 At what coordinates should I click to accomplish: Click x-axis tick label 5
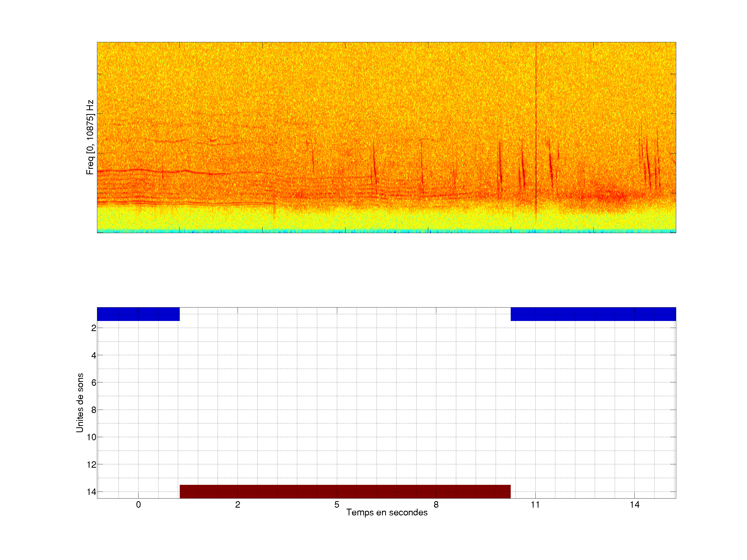[x=337, y=505]
